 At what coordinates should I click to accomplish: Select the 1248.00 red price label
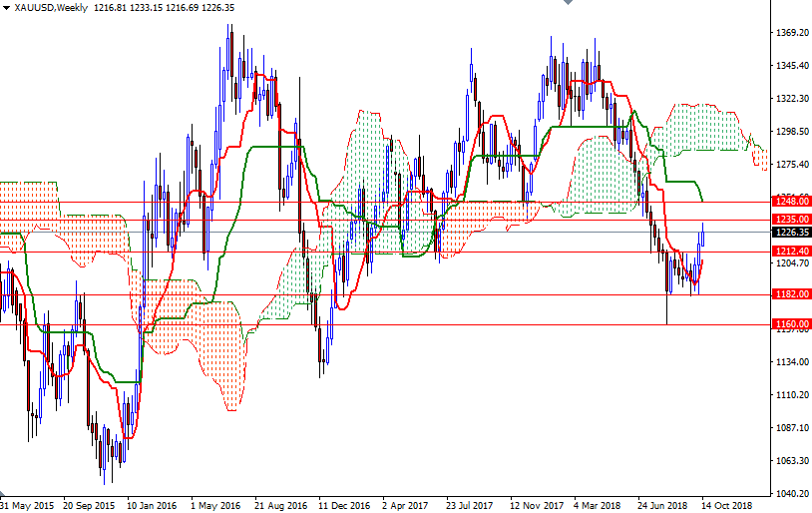(791, 202)
